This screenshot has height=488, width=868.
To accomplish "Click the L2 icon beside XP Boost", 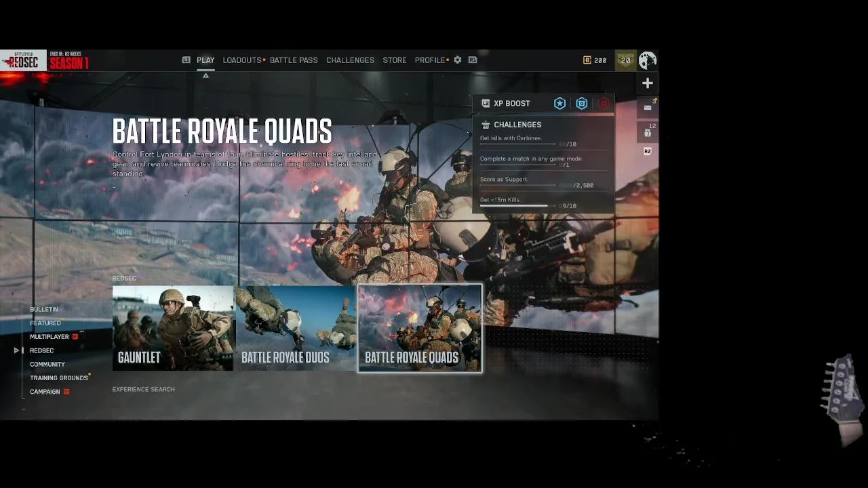I will coord(486,103).
